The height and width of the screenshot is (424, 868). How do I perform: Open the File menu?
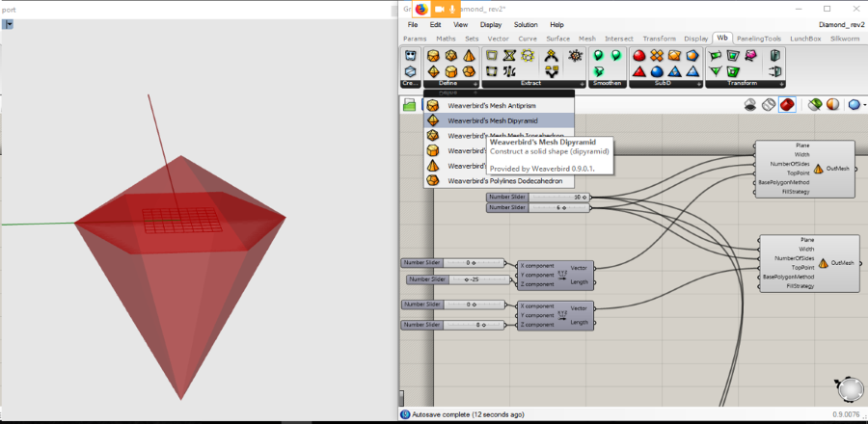point(413,25)
